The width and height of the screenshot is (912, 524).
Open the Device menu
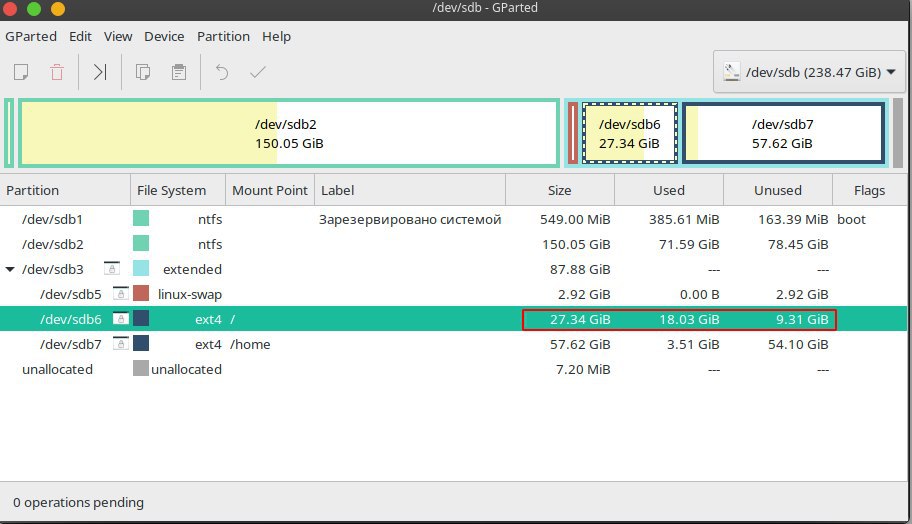[164, 37]
